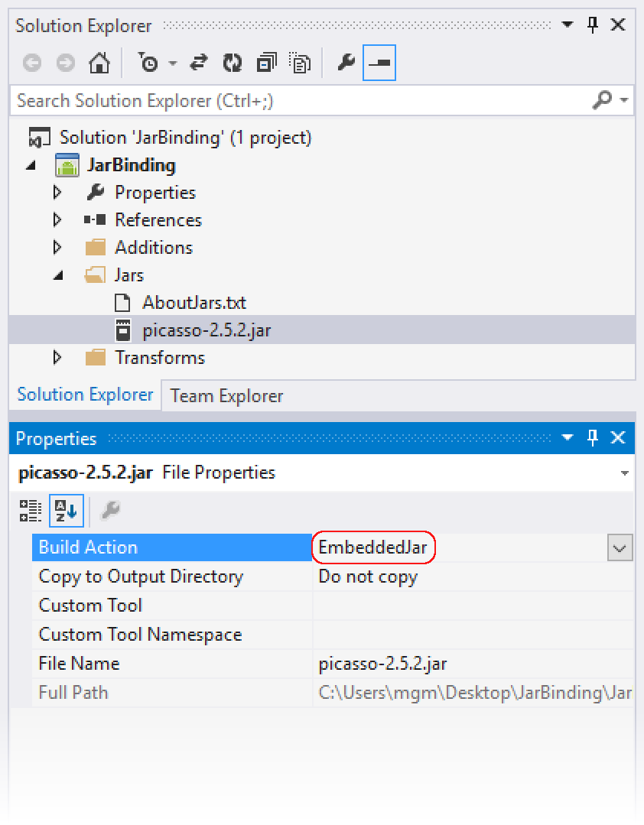Toggle the auto-hide pin on Solution Explorer
Viewport: 644px width, 825px height.
pyautogui.click(x=591, y=25)
